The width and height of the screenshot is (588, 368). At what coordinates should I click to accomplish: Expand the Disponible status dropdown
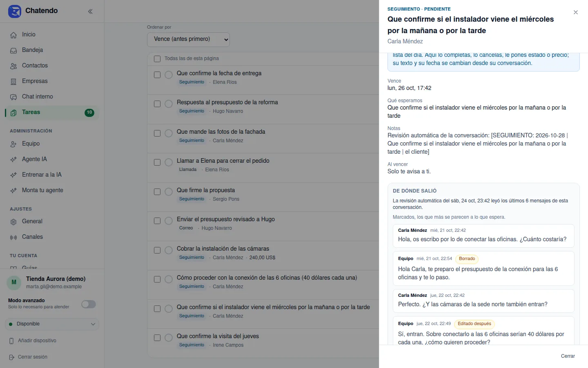click(52, 324)
